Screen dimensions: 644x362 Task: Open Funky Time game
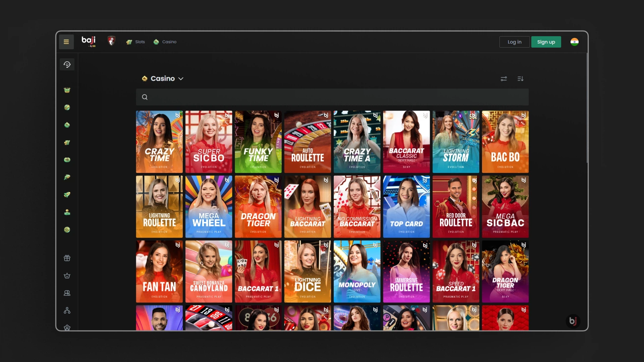click(x=258, y=142)
